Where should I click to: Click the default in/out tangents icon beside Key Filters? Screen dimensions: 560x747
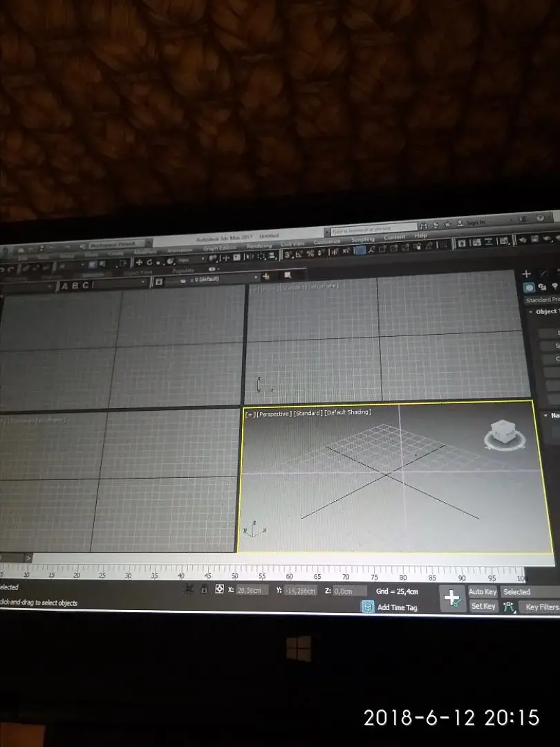(x=509, y=607)
